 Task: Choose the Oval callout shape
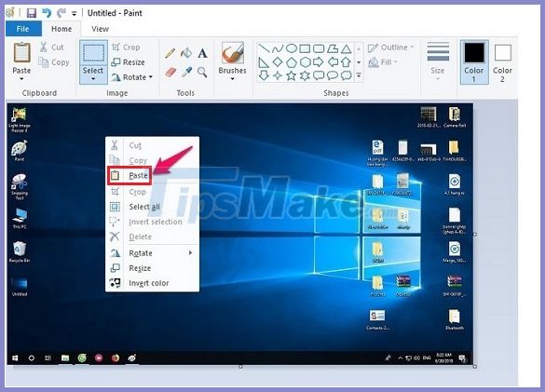333,75
